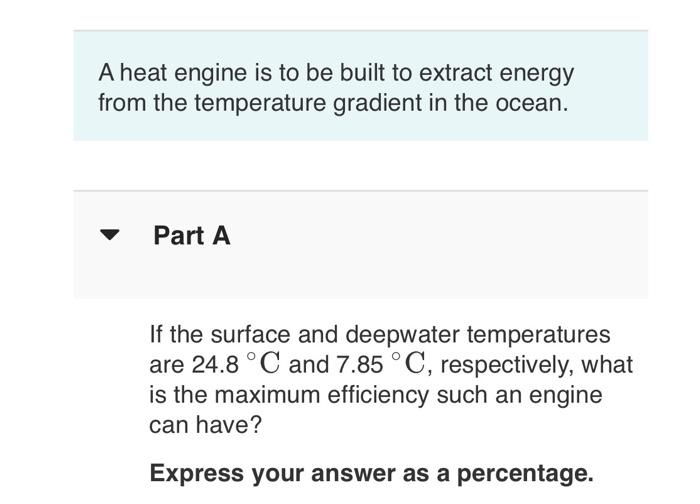Click the line 'from the temperature gradient in the ocean'
700x504 pixels.
click(333, 103)
